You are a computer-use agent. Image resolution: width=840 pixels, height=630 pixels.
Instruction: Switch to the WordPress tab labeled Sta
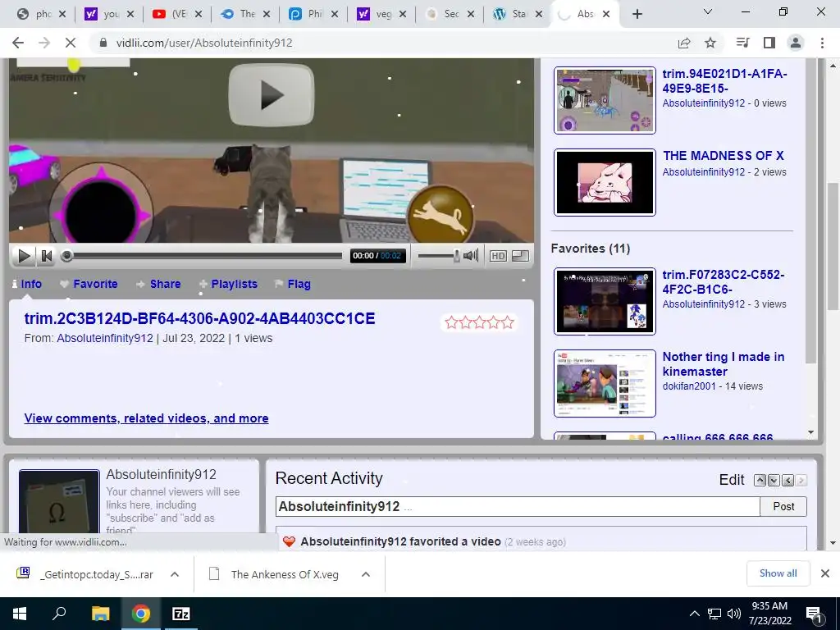coord(518,14)
